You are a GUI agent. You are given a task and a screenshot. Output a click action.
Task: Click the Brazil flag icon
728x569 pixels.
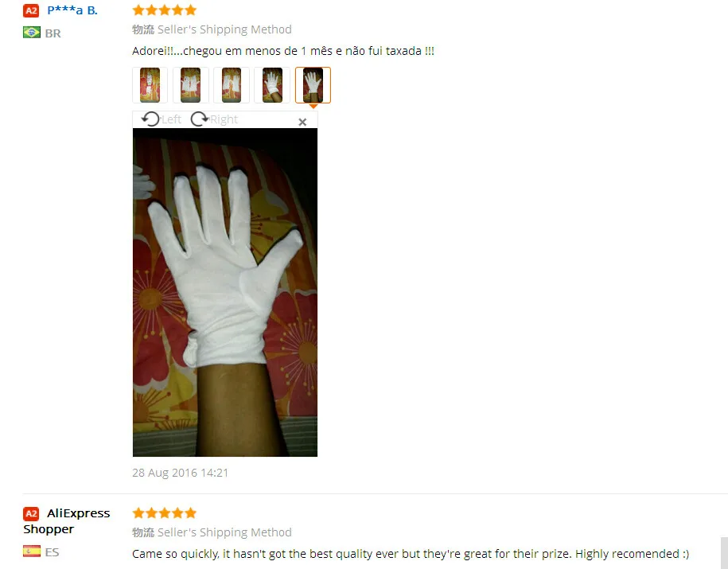point(32,33)
